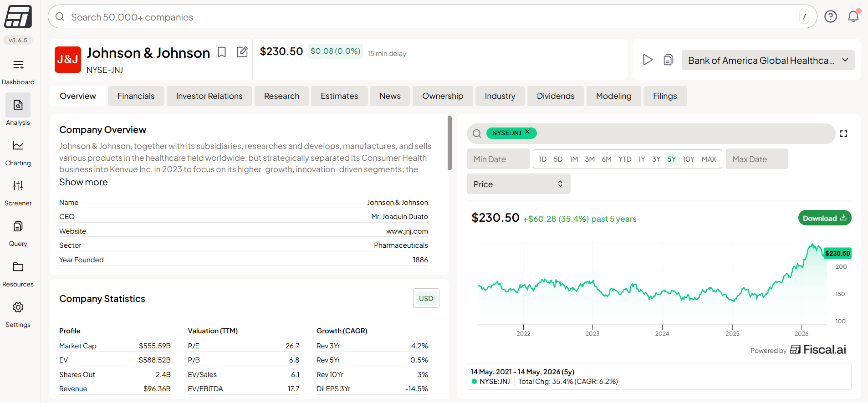Open the www.jnj.com website link
868x403 pixels.
coord(407,231)
